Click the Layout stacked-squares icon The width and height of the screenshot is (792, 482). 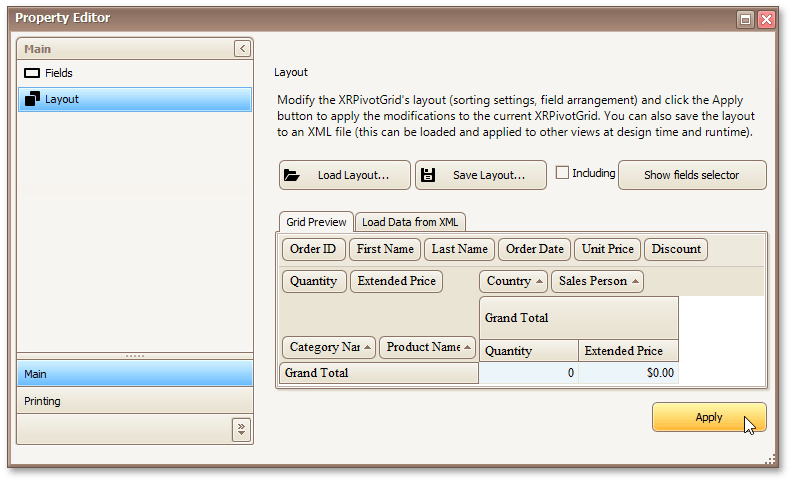32,99
